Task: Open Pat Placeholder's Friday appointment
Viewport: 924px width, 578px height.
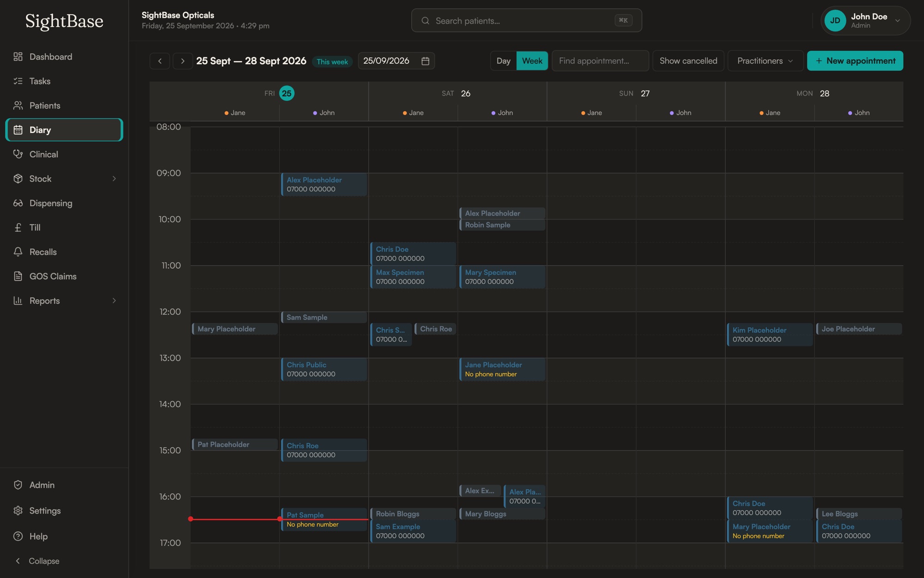Action: pos(235,444)
